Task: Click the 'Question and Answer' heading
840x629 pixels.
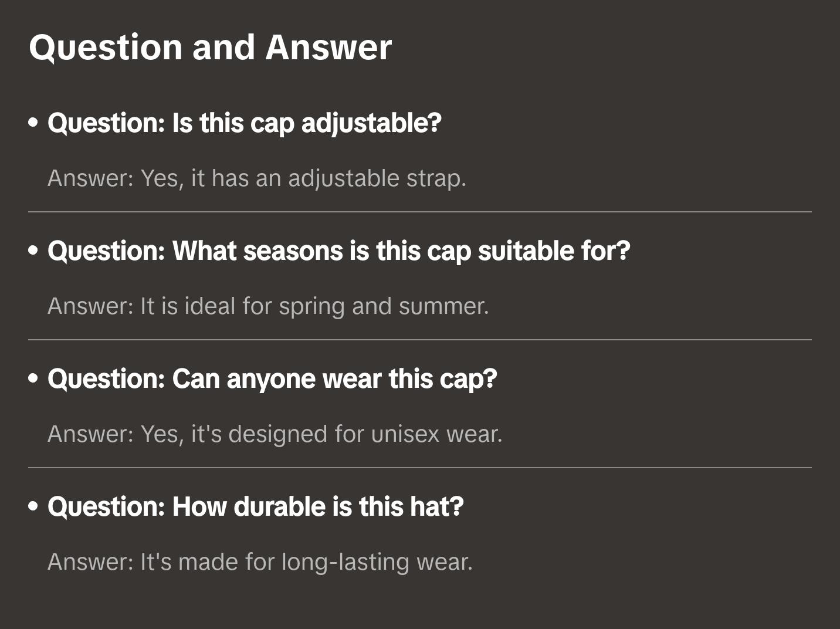Action: [210, 47]
